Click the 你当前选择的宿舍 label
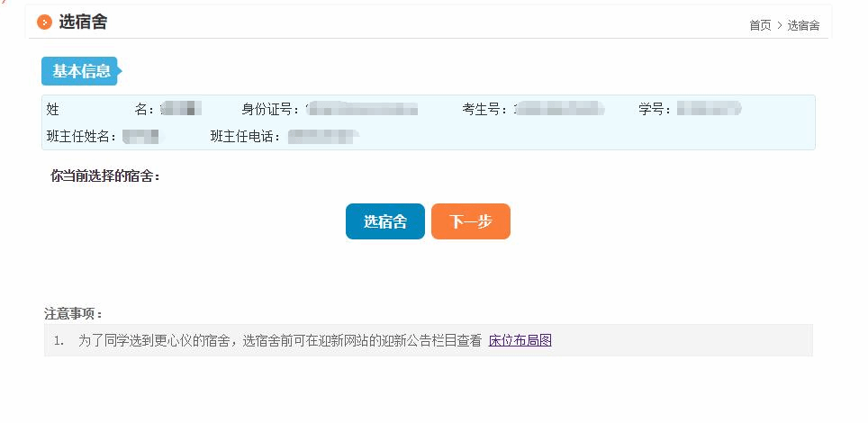 (105, 176)
